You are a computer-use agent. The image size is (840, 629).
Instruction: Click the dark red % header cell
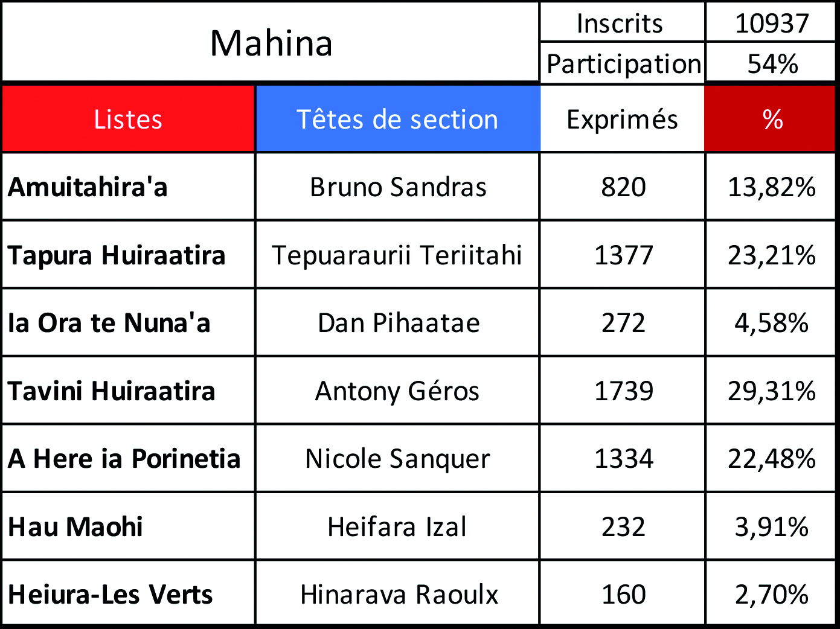pyautogui.click(x=772, y=119)
